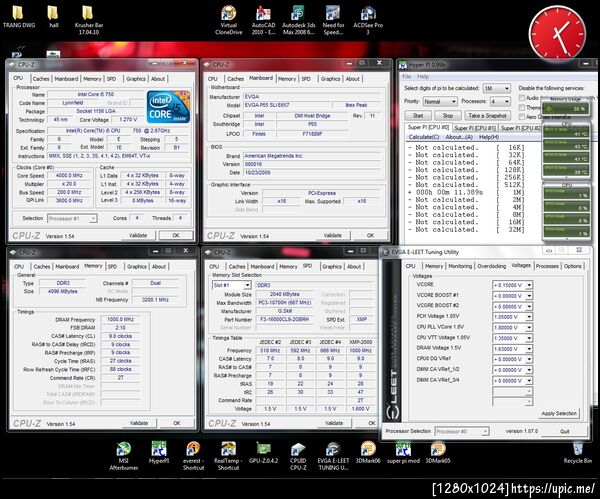Switch to E-LEET Overclocking tab
The height and width of the screenshot is (499, 600).
[x=491, y=266]
